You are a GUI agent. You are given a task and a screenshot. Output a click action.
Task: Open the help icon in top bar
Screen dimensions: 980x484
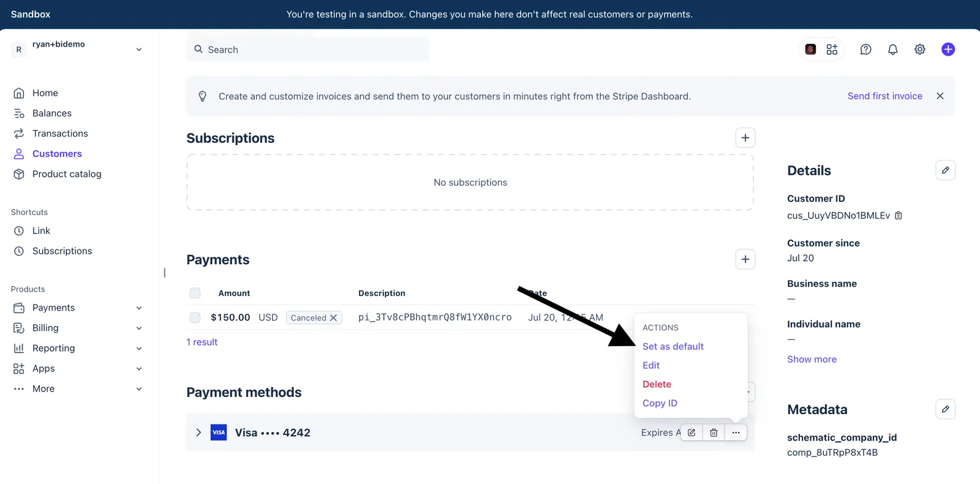point(865,50)
